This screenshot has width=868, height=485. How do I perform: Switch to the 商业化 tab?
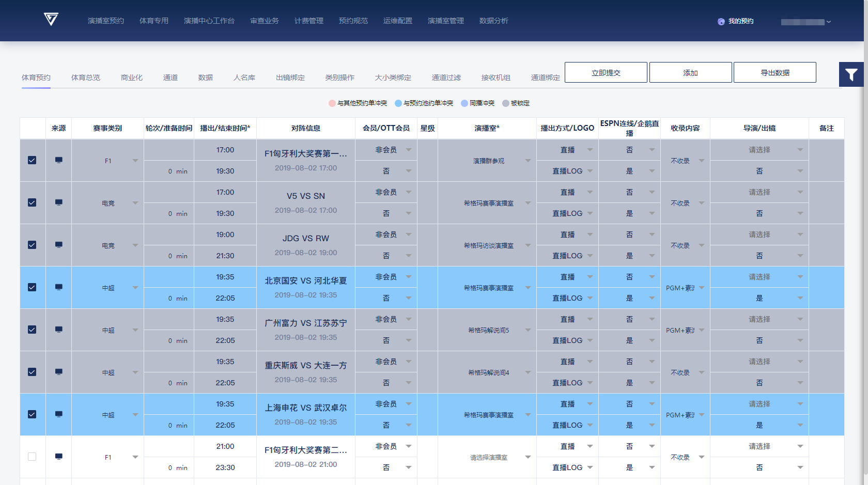132,77
